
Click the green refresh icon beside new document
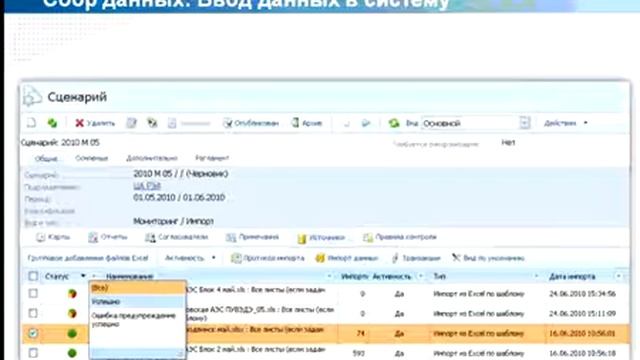tap(52, 123)
